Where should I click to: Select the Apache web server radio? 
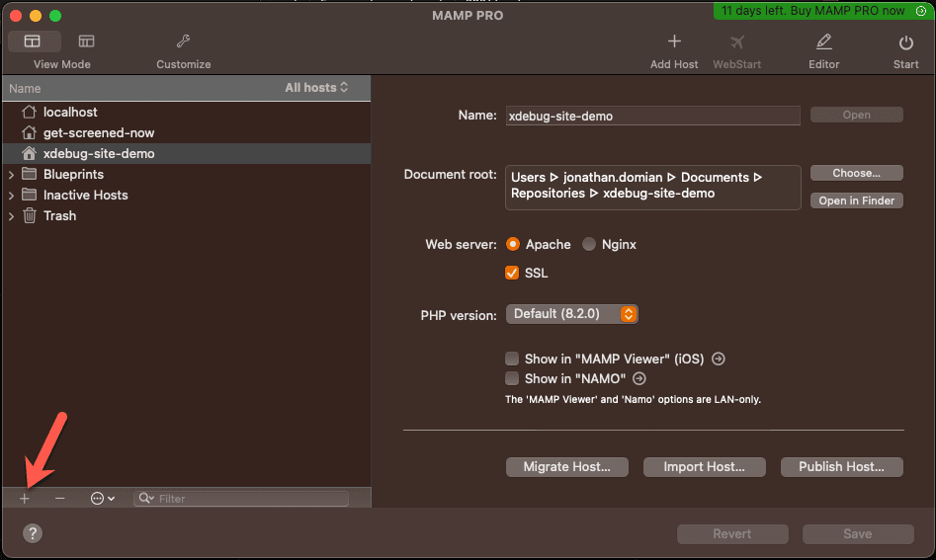[x=513, y=244]
